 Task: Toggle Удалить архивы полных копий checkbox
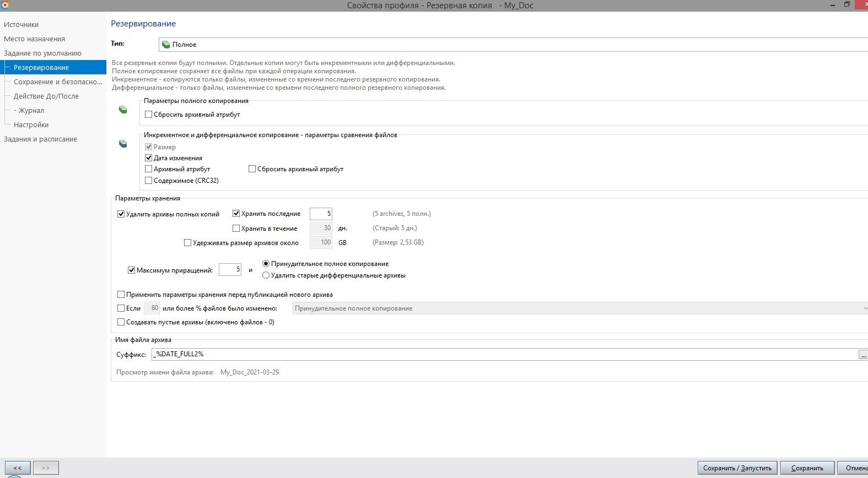tap(121, 214)
